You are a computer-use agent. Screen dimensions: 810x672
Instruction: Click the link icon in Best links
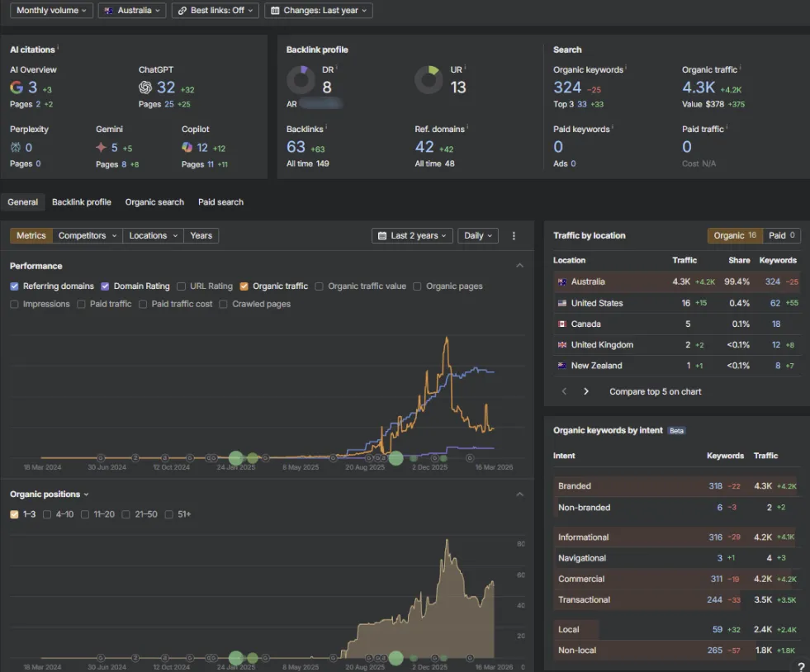182,11
